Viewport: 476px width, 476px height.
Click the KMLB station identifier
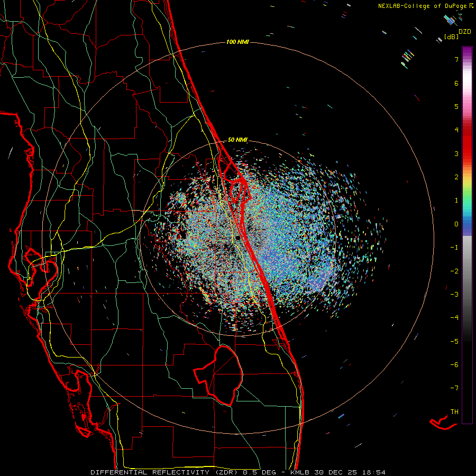[x=300, y=472]
